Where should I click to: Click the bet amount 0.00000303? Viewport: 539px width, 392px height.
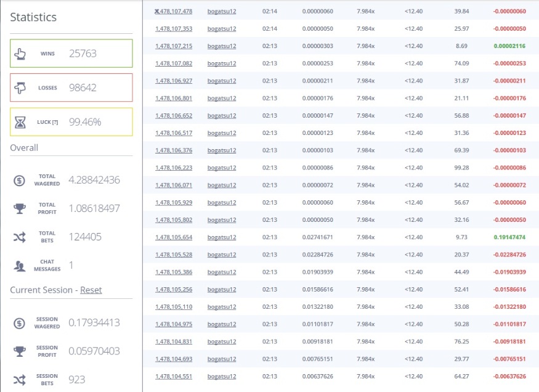coord(318,46)
